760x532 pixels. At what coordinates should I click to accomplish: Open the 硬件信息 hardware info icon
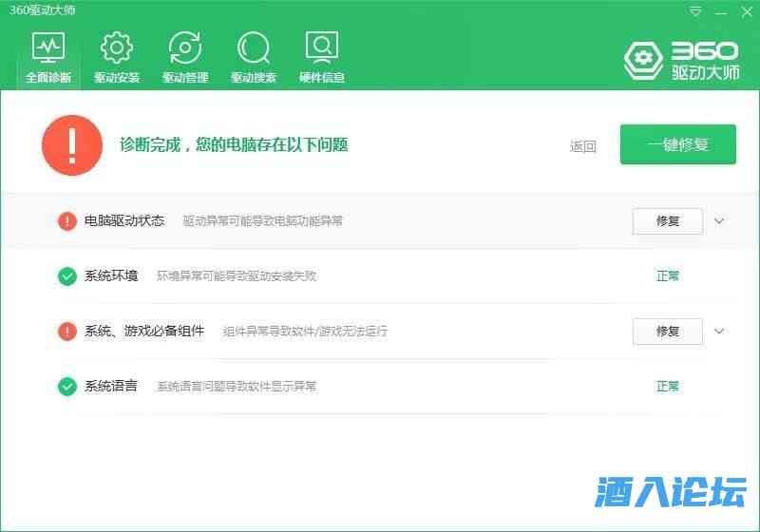click(x=322, y=57)
